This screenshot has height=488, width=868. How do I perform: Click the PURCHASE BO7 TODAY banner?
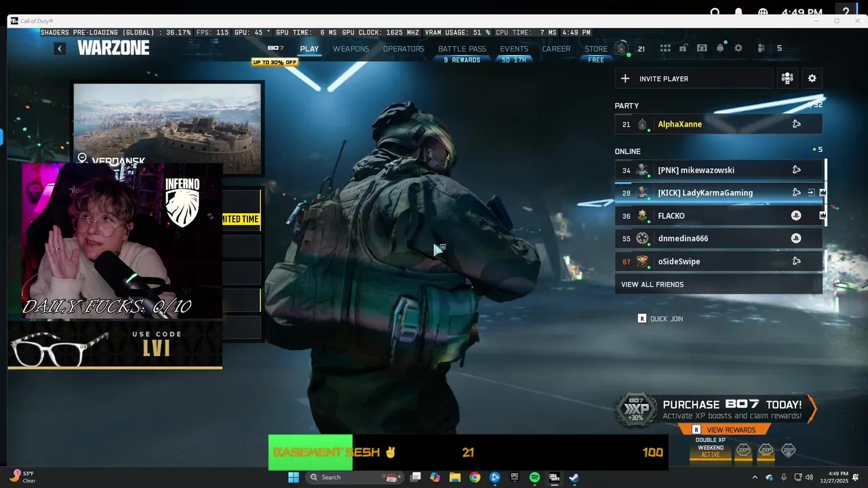[x=715, y=409]
